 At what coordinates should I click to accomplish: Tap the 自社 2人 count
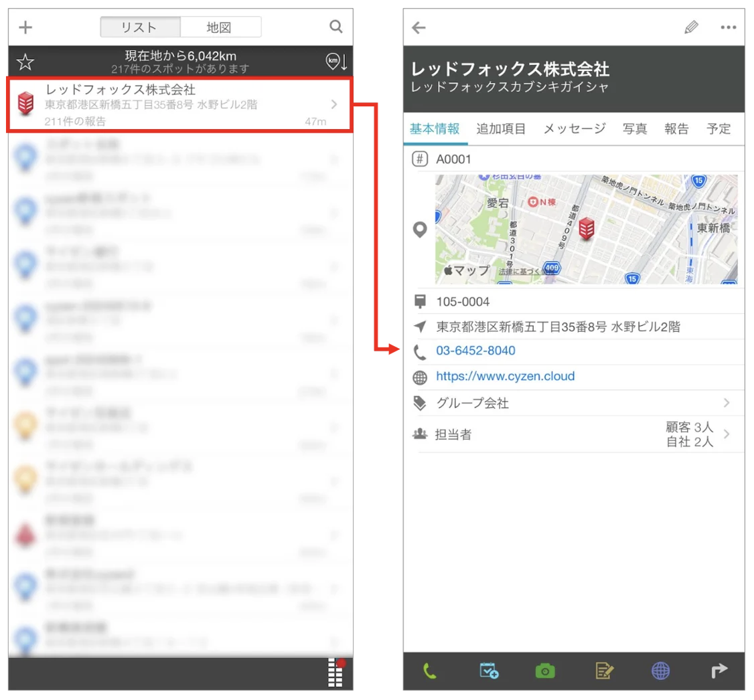coord(689,442)
